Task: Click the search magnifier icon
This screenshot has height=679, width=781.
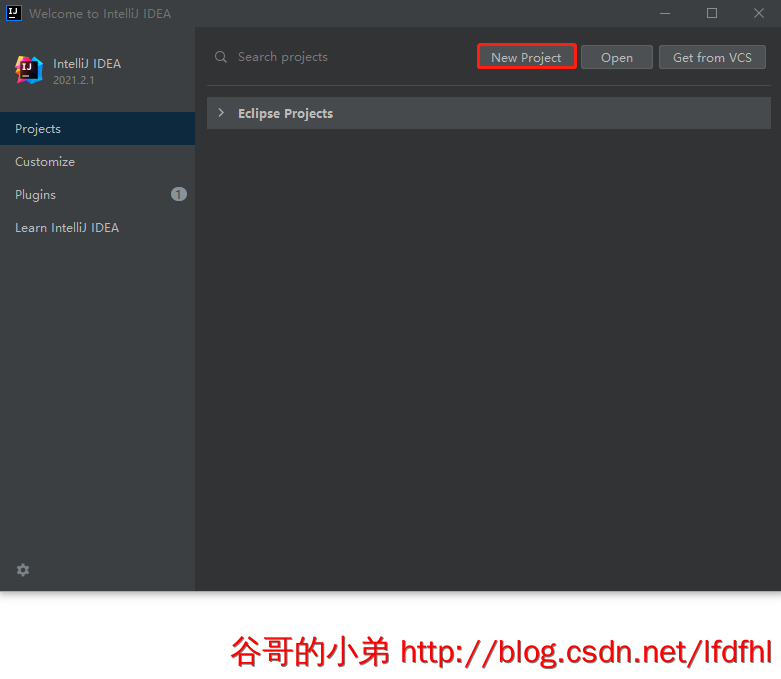Action: (x=221, y=57)
